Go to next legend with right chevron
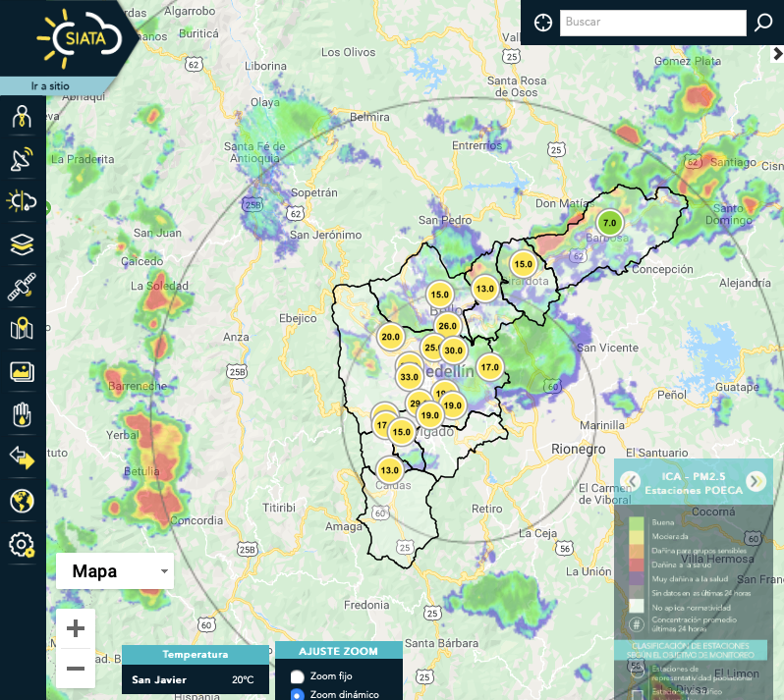The width and height of the screenshot is (784, 700). (x=756, y=481)
